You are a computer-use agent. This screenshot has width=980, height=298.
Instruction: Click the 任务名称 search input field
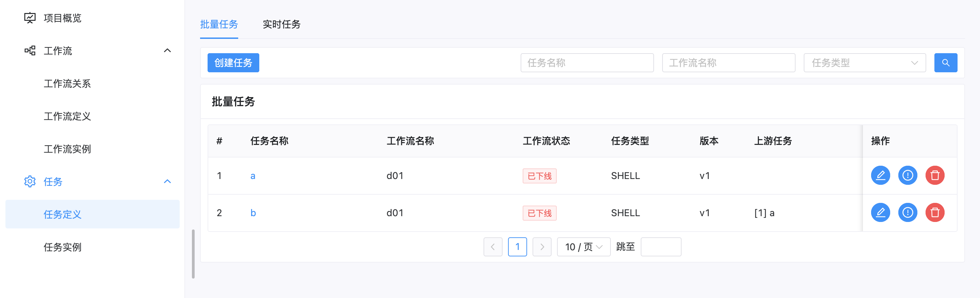click(587, 62)
